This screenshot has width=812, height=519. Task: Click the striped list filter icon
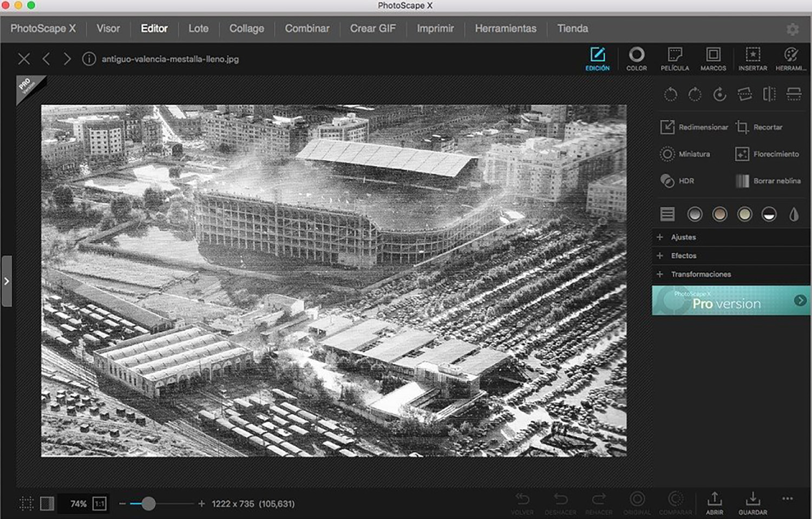(667, 214)
